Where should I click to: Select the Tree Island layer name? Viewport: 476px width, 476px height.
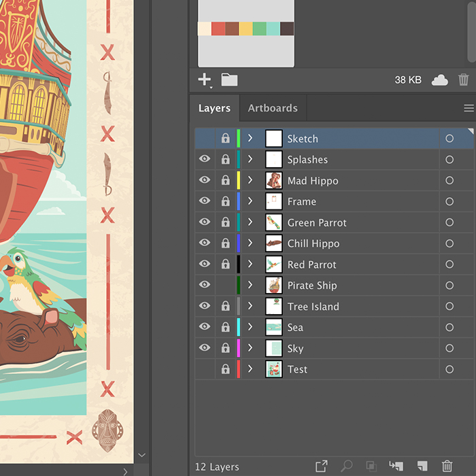pos(313,306)
